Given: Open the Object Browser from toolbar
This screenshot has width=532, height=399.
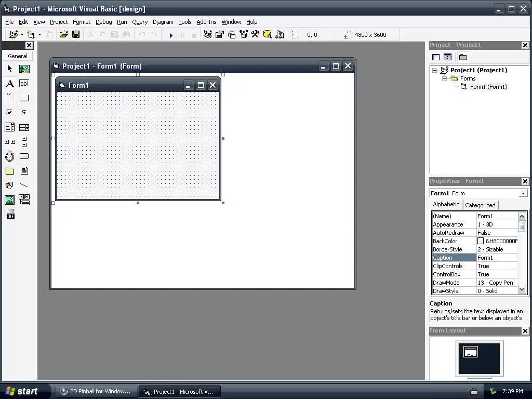Looking at the screenshot, I should click(x=244, y=34).
